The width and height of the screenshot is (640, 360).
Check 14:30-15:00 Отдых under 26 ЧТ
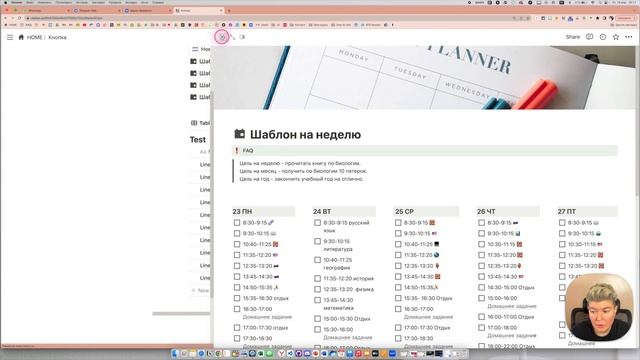point(481,287)
